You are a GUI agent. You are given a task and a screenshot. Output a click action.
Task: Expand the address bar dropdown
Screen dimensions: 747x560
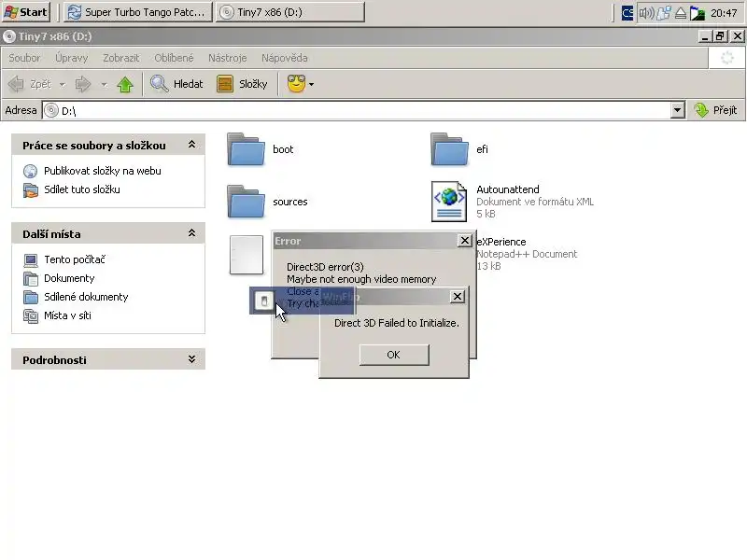click(x=678, y=110)
